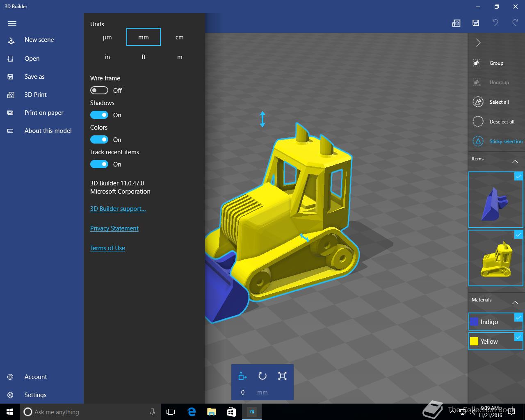
Task: Select the mm unit option
Action: pyautogui.click(x=144, y=37)
